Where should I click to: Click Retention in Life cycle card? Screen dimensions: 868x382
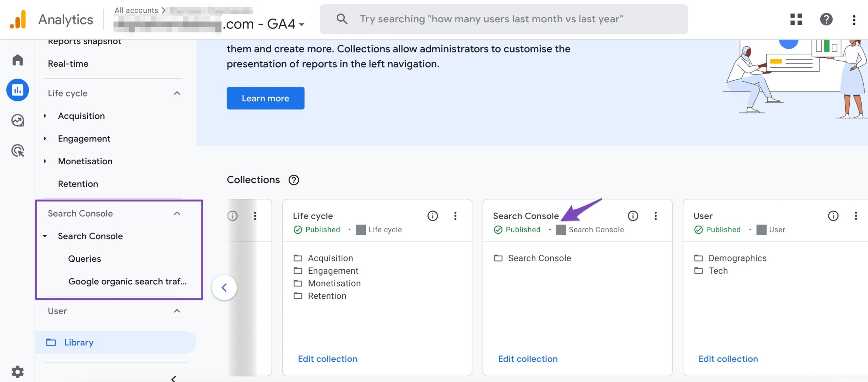click(x=327, y=296)
